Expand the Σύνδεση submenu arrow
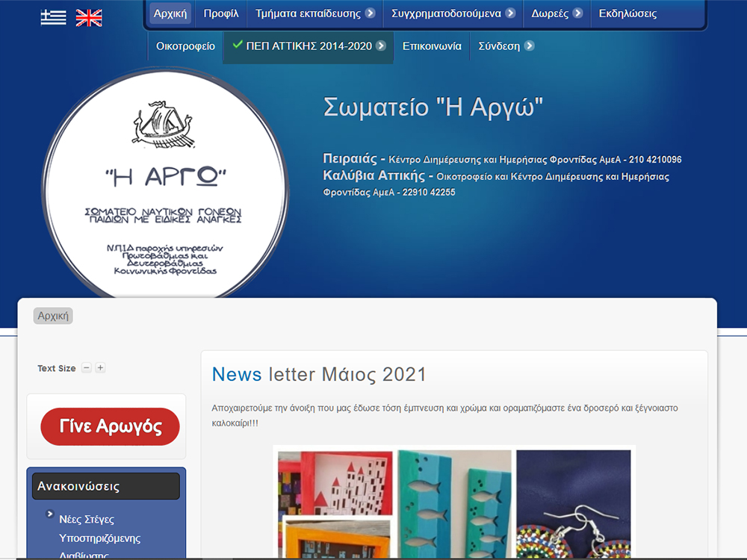The image size is (747, 560). pyautogui.click(x=529, y=46)
